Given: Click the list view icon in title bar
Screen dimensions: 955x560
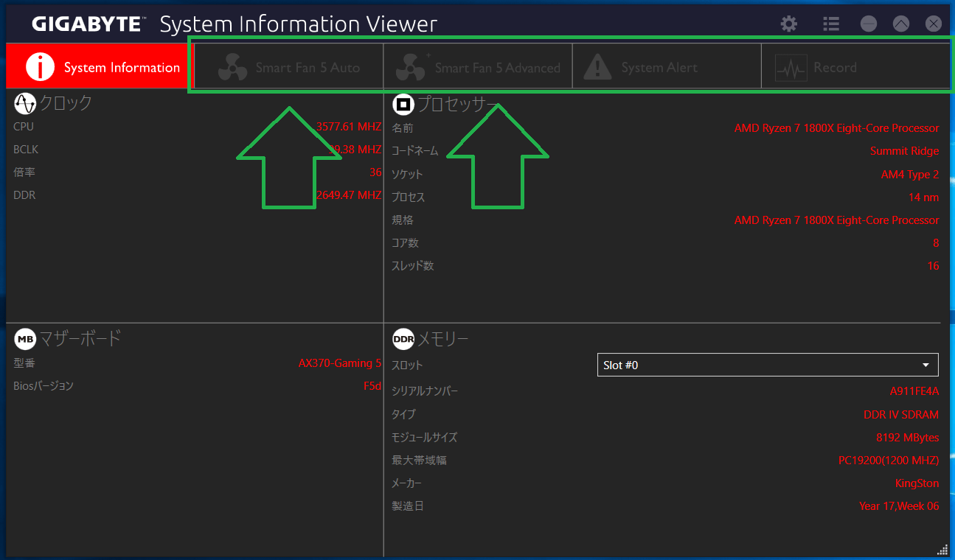Looking at the screenshot, I should coord(831,24).
